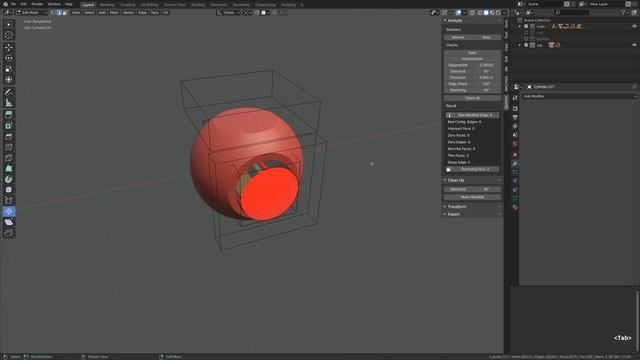Open the File menu
The width and height of the screenshot is (640, 360).
coord(13,4)
